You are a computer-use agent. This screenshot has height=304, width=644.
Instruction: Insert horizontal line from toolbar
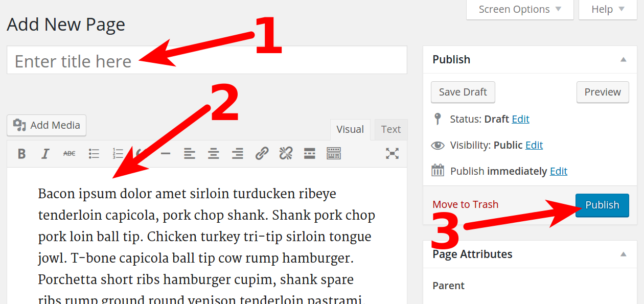166,153
